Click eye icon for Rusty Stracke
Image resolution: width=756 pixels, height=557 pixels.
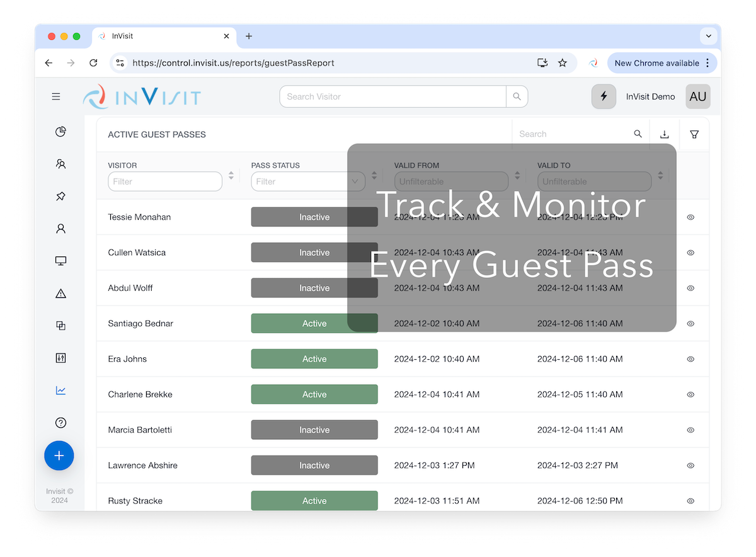690,501
